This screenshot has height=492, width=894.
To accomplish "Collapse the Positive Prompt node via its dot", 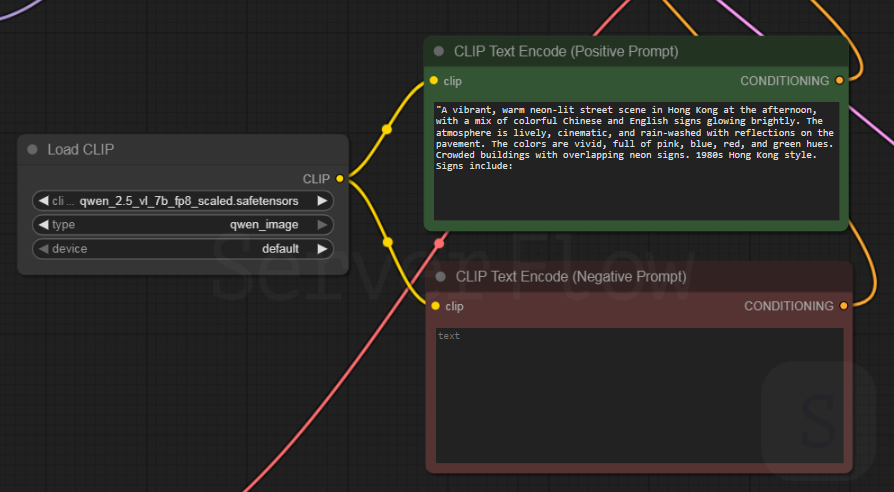I will point(439,51).
